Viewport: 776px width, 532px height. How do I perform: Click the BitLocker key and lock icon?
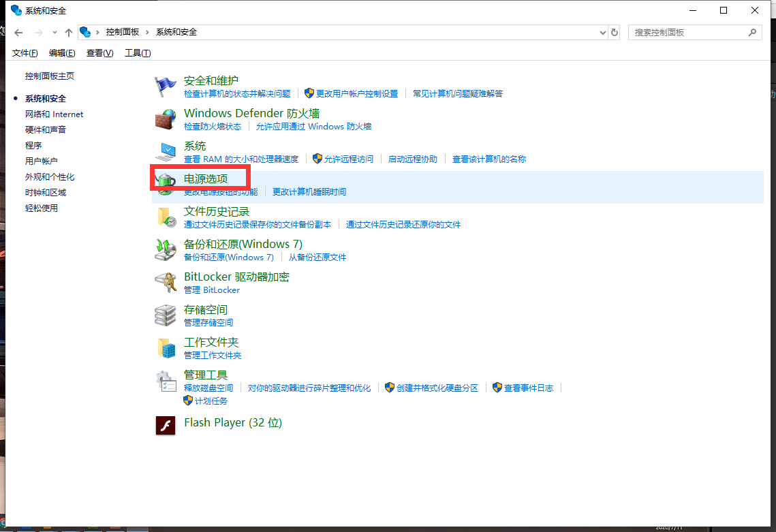(166, 283)
